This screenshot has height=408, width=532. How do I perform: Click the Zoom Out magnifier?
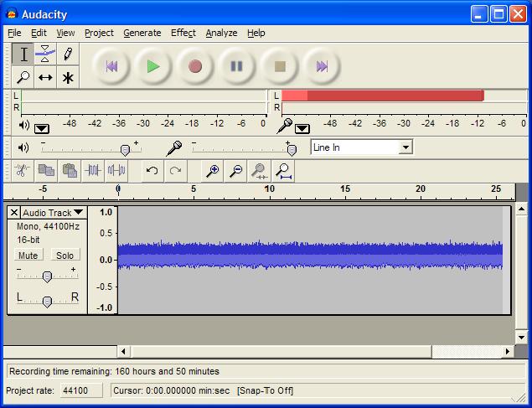coord(235,170)
